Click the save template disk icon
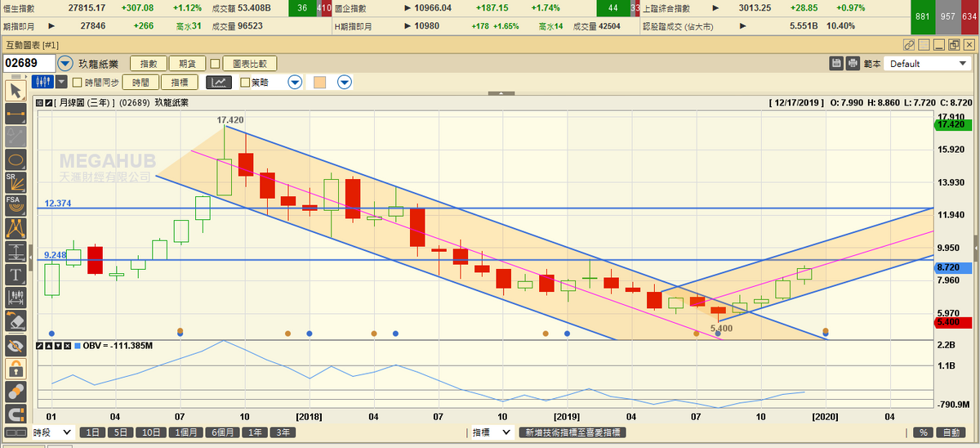 tap(836, 63)
